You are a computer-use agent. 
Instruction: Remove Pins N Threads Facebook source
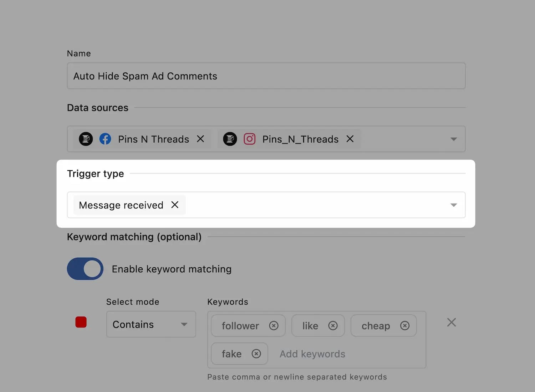(x=200, y=139)
